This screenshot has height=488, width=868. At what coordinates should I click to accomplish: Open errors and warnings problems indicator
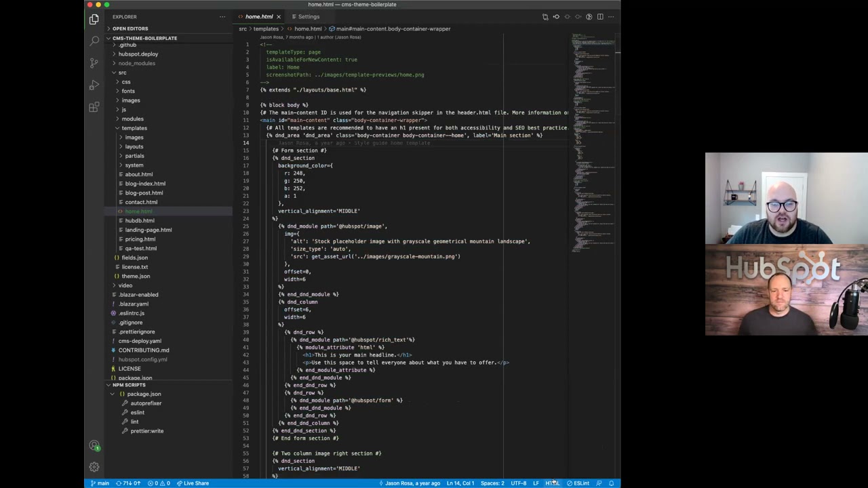(x=159, y=483)
